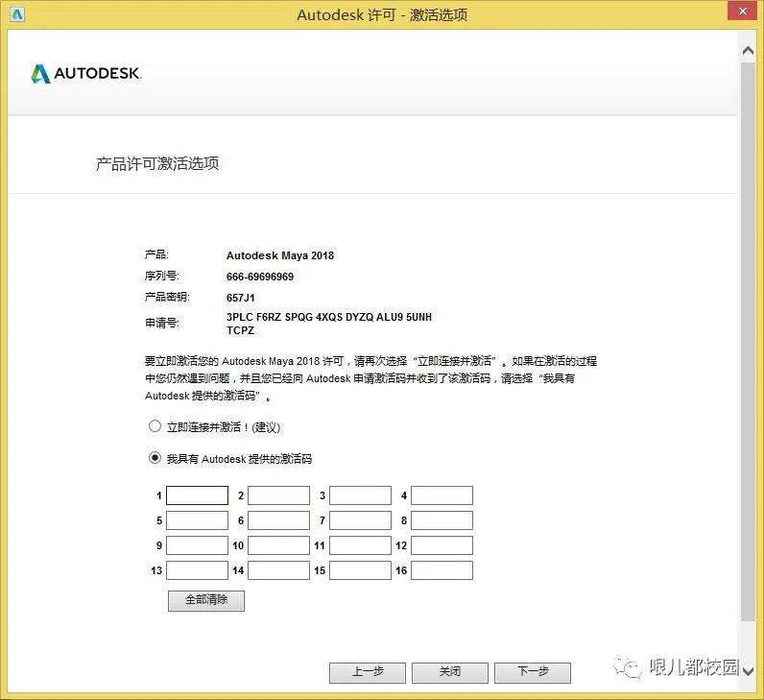Image resolution: width=764 pixels, height=700 pixels.
Task: Click the '关闭' close button
Action: tap(450, 673)
